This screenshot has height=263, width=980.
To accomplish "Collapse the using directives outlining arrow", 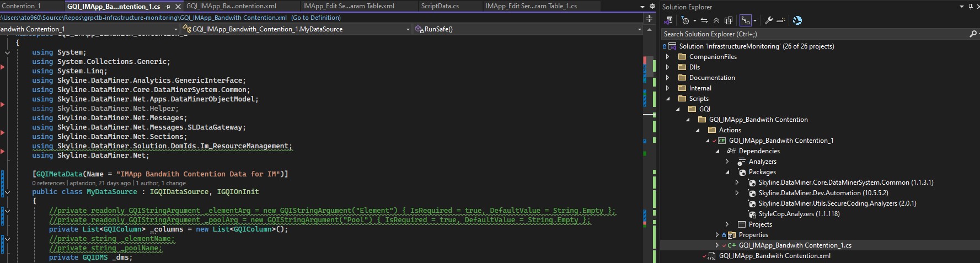I will click(7, 53).
